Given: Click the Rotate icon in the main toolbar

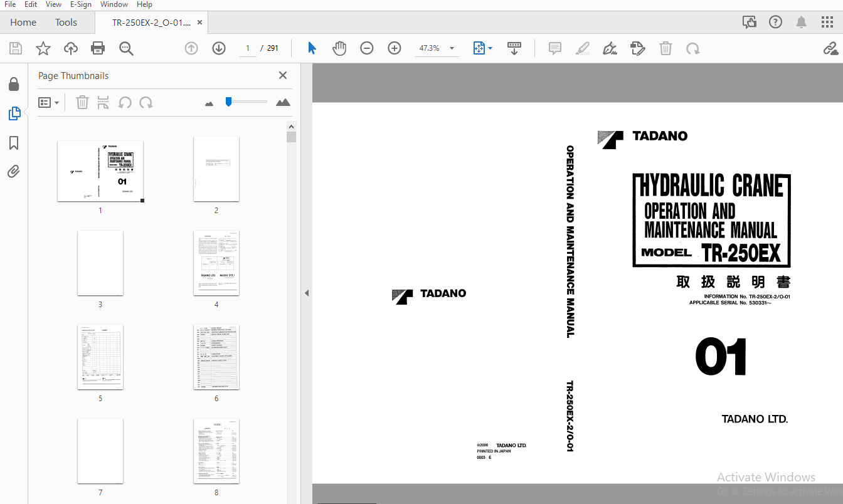Looking at the screenshot, I should pyautogui.click(x=693, y=48).
